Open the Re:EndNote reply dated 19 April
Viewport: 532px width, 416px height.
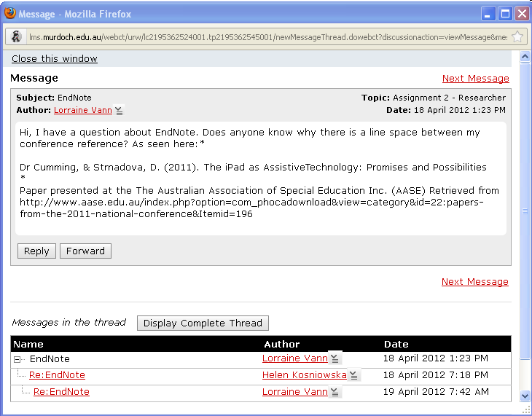click(x=61, y=391)
